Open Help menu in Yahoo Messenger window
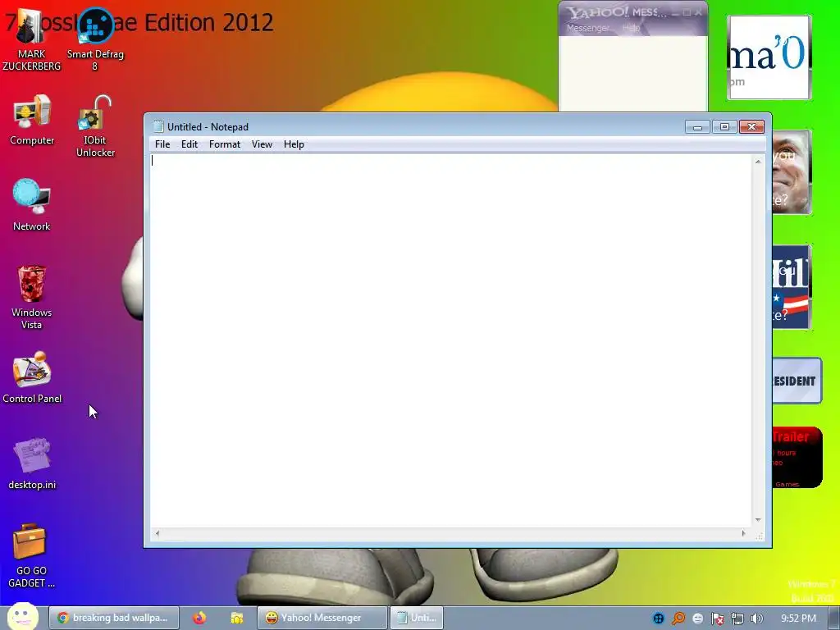 [631, 28]
